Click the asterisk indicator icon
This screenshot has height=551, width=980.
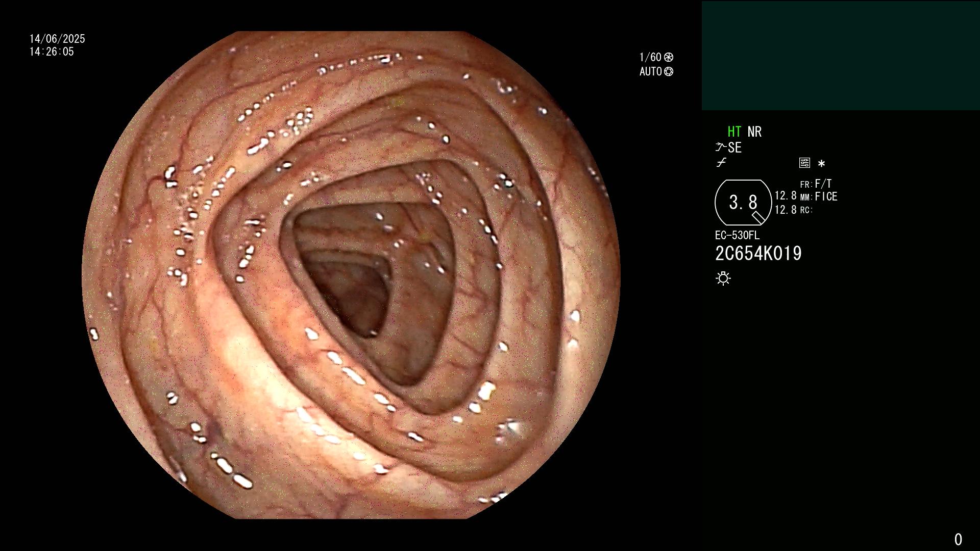821,164
